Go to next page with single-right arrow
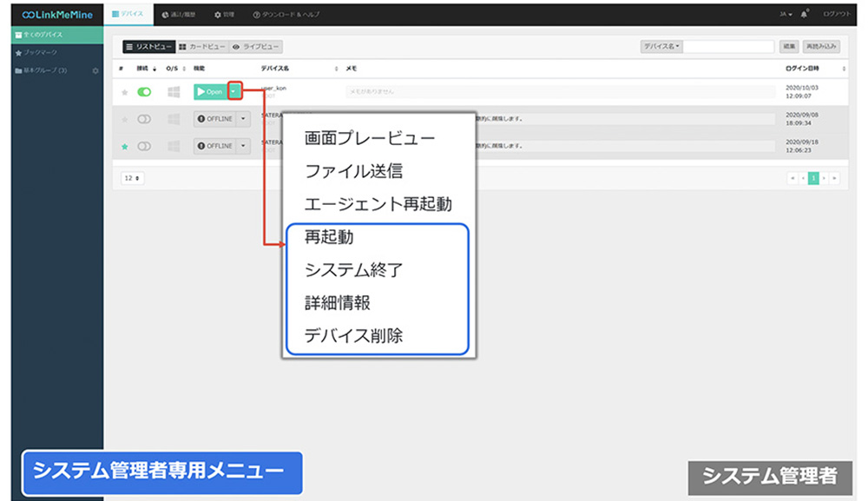This screenshot has width=868, height=501. [x=825, y=178]
